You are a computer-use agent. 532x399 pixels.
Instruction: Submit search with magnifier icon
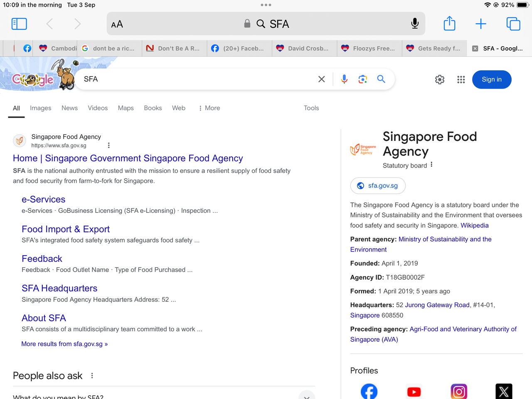click(381, 79)
